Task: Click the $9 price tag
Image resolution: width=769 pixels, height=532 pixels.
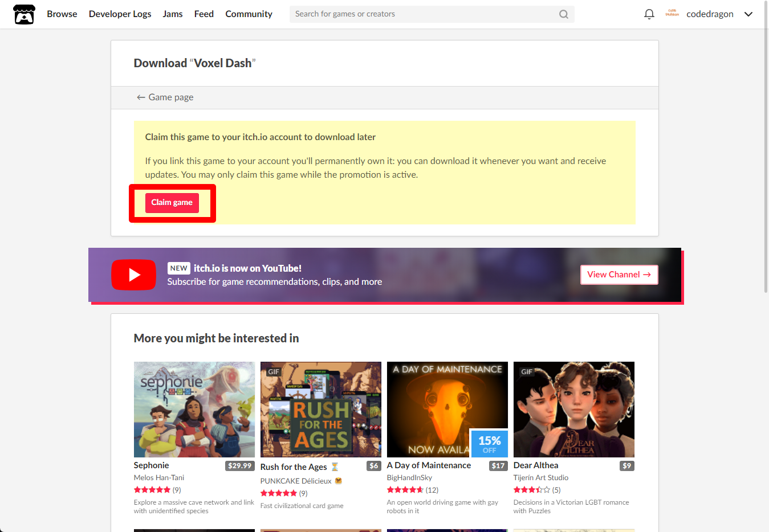Action: point(627,466)
